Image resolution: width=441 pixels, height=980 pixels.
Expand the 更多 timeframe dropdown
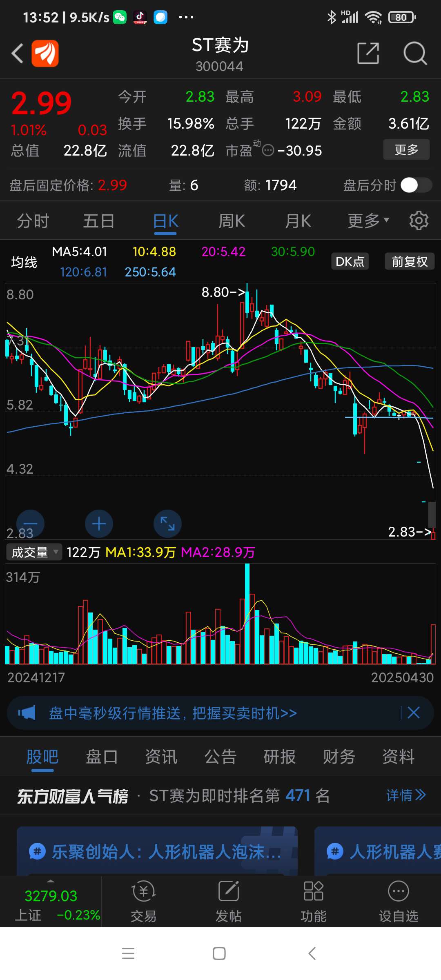(x=368, y=221)
